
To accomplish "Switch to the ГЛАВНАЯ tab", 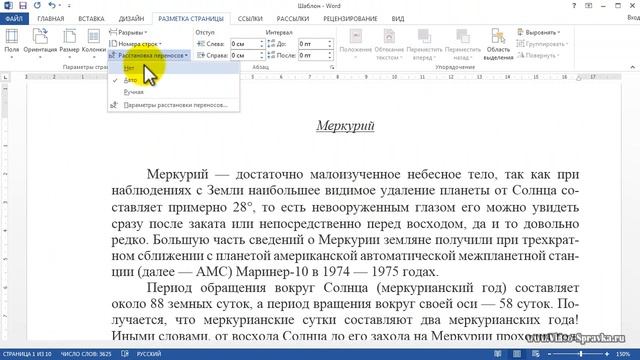I will click(x=51, y=19).
